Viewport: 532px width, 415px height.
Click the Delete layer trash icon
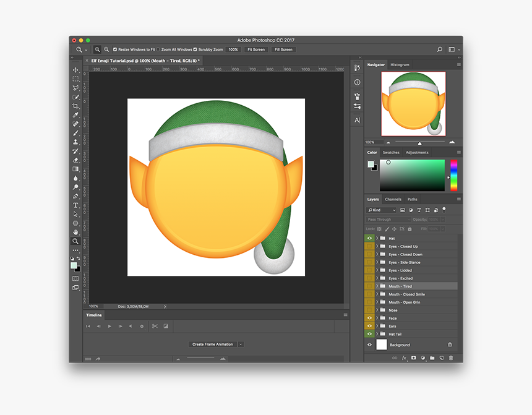coord(450,357)
